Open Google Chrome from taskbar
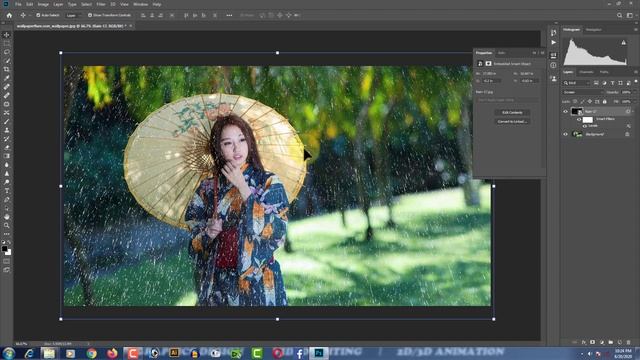Viewport: 640px width, 360px height. [x=91, y=353]
